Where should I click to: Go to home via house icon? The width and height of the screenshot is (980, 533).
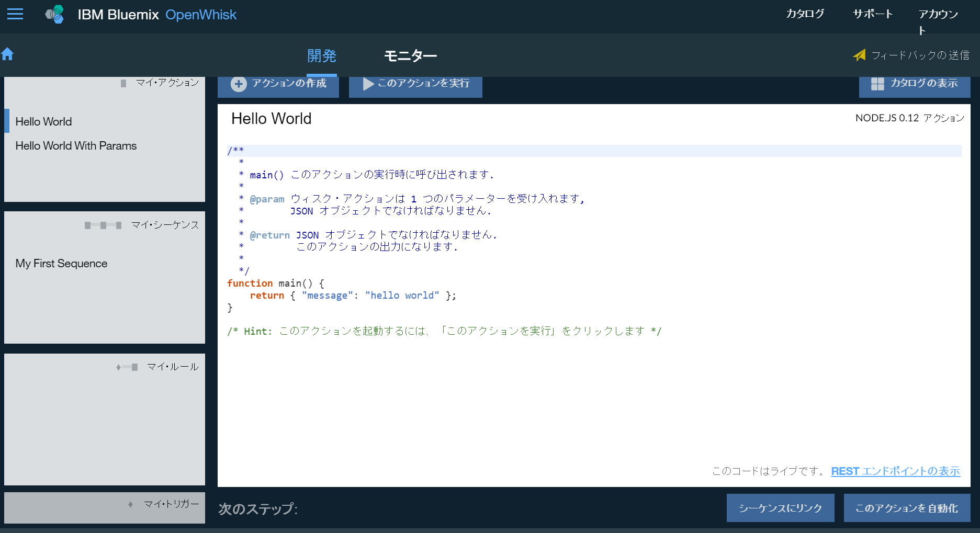(x=7, y=54)
